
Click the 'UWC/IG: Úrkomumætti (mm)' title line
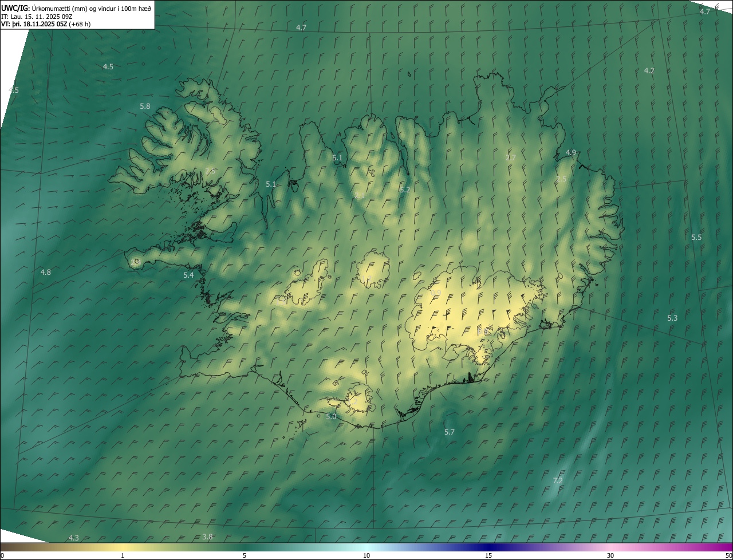tap(77, 8)
